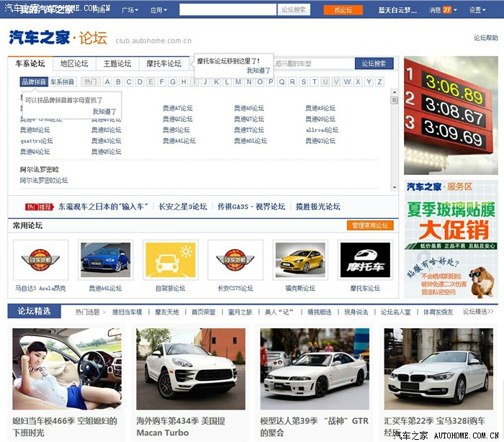Open the quattro论坛 link
The image size is (504, 442).
pyautogui.click(x=37, y=141)
